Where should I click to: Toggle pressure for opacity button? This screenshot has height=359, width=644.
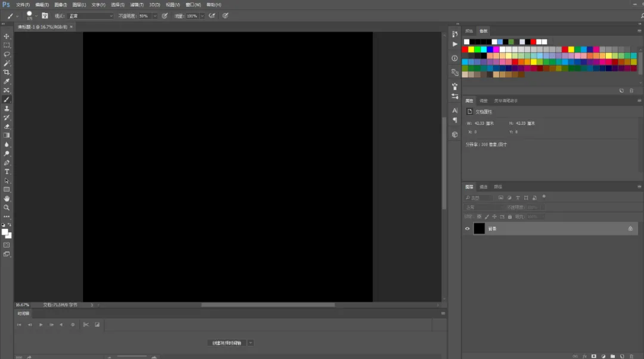165,16
